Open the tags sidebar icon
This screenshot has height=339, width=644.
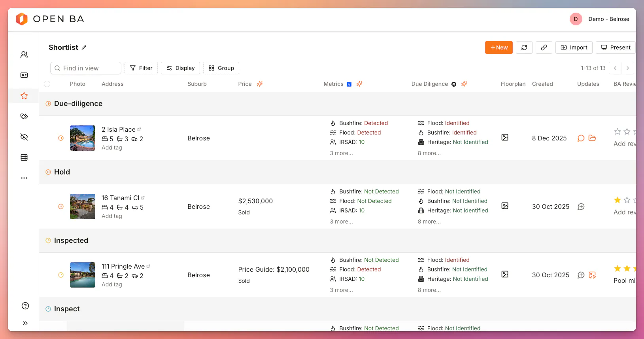pos(24,116)
